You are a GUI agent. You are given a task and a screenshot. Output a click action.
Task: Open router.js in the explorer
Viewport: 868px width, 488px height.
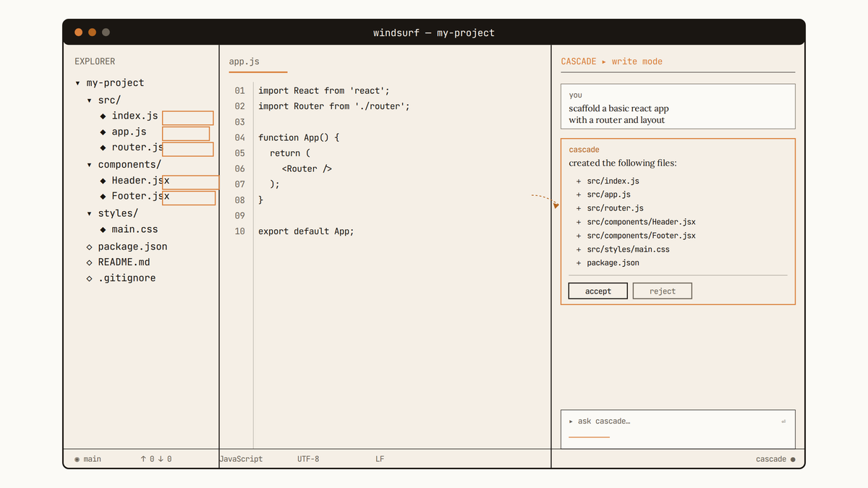pyautogui.click(x=137, y=147)
